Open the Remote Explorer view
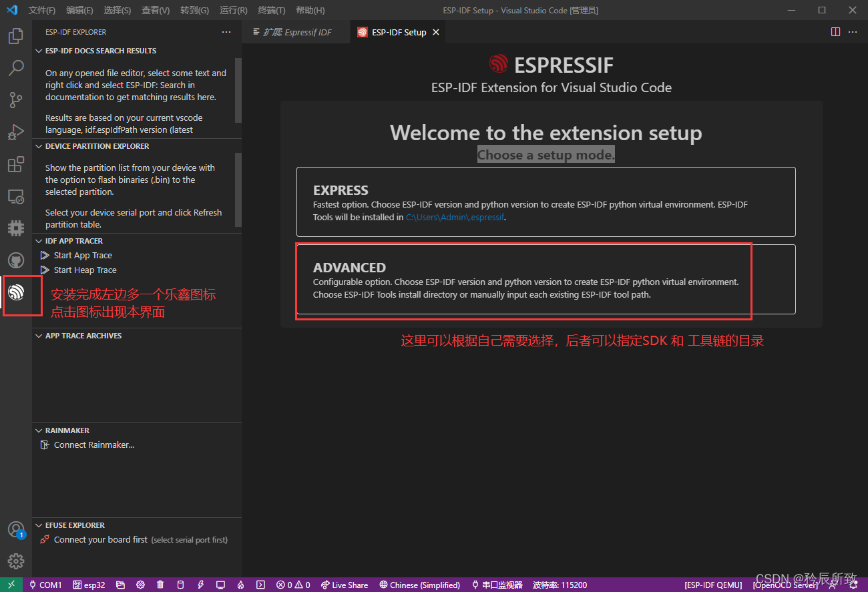This screenshot has height=592, width=868. 16,196
